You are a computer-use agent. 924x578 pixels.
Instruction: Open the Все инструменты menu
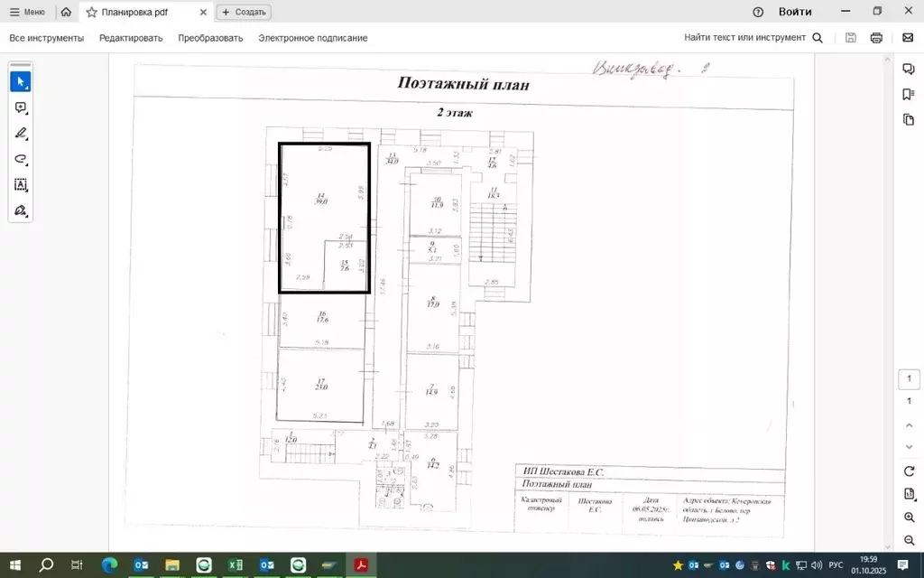pyautogui.click(x=47, y=38)
